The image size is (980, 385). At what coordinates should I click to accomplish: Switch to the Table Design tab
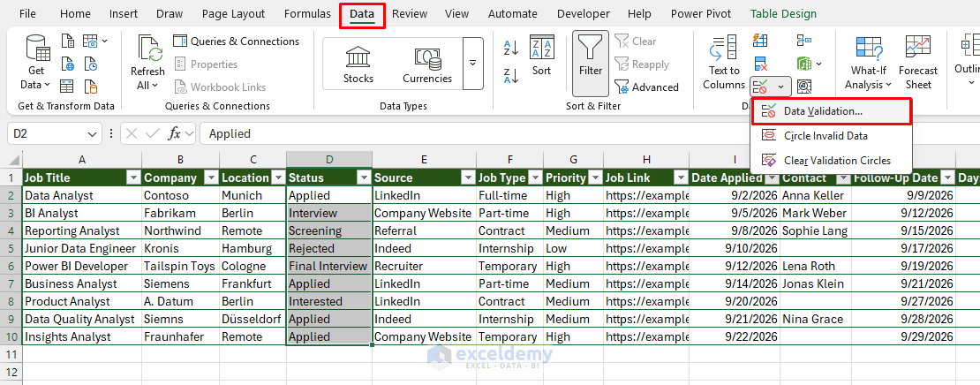tap(783, 14)
